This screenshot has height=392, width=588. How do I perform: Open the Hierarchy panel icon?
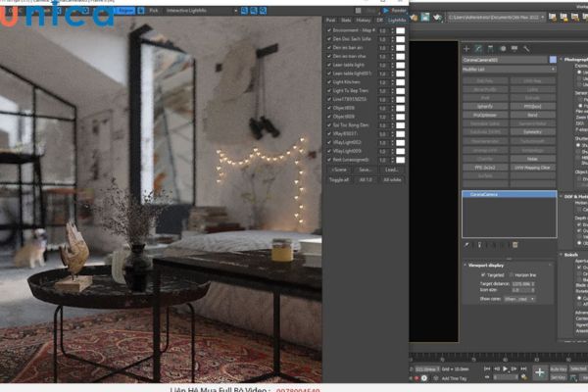pos(491,48)
